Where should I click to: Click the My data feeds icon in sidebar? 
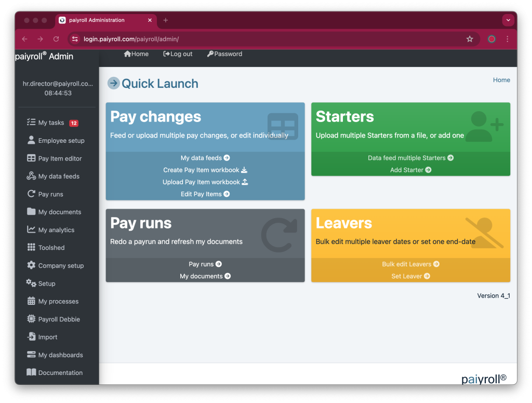pos(31,176)
